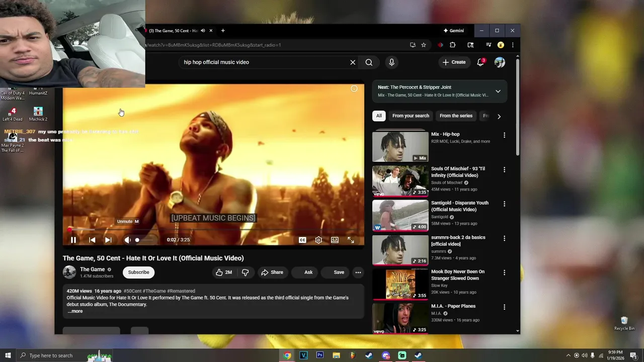Bookmark this page star icon

(x=424, y=45)
